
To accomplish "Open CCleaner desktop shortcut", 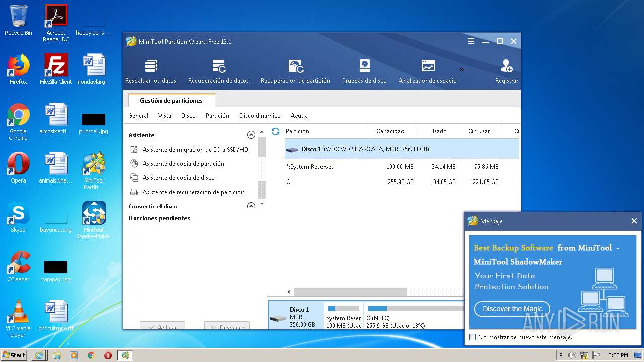I will pos(18,266).
